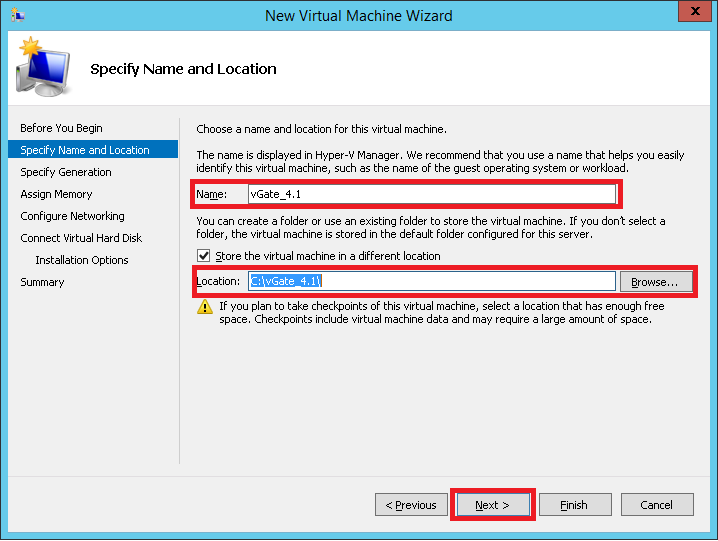This screenshot has height=541, width=718.
Task: Open Configure Networking step
Action: [72, 216]
